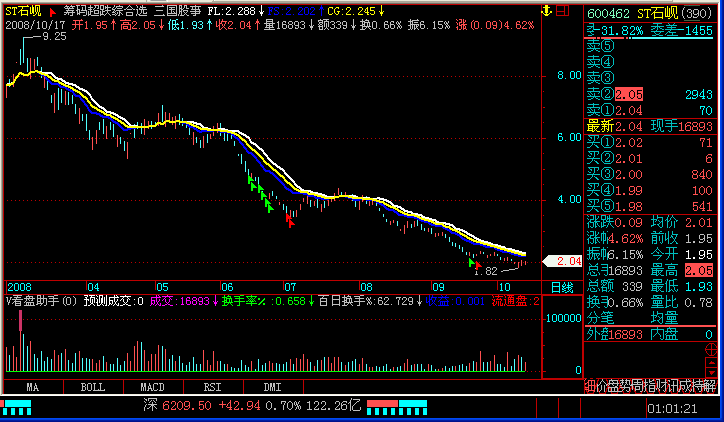The height and width of the screenshot is (422, 724).
Task: Click the 1.82 low price label on chart
Action: click(x=486, y=271)
